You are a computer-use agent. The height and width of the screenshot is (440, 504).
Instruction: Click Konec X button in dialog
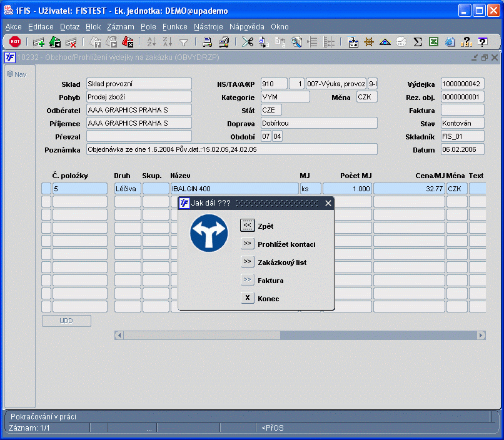pos(248,298)
